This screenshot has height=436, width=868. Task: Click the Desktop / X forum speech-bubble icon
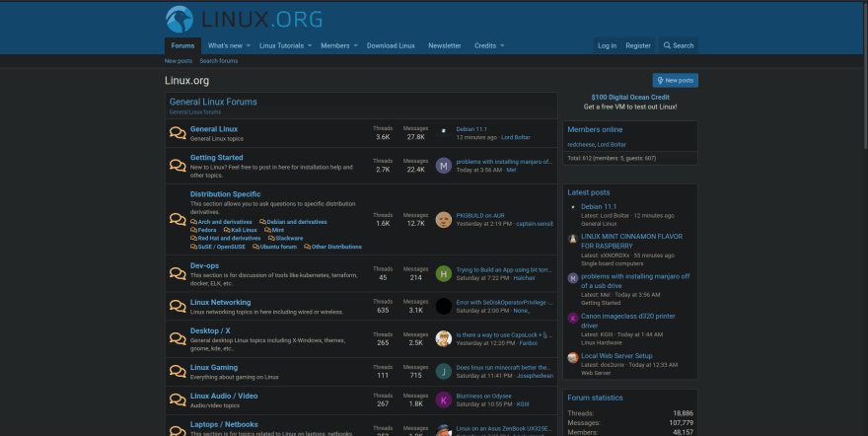click(178, 338)
